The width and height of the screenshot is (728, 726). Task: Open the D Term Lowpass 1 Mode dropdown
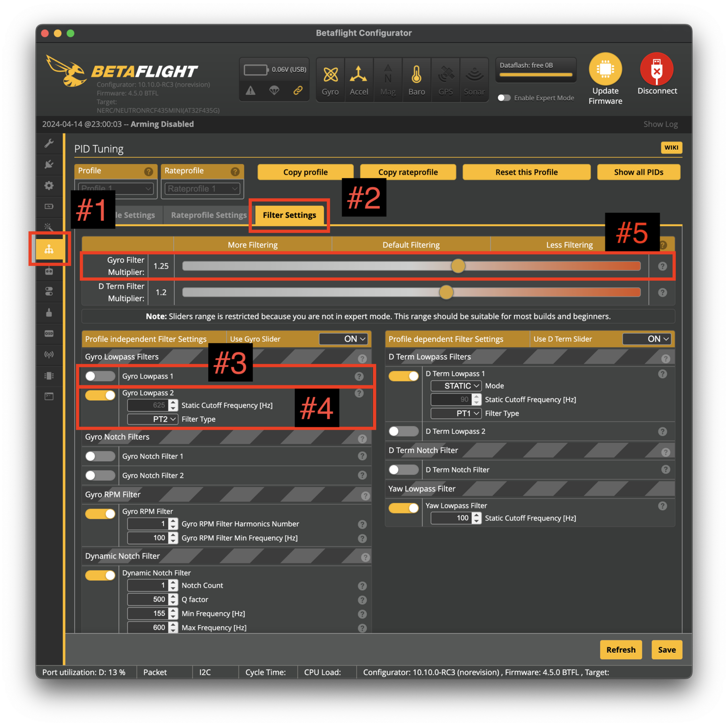(x=455, y=386)
